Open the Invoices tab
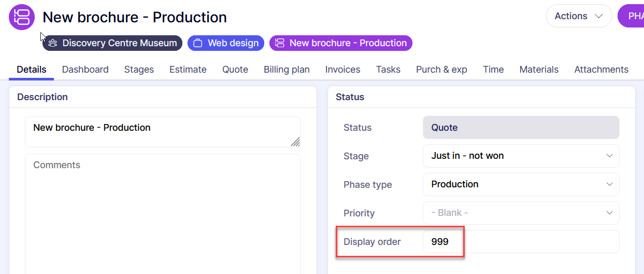 342,70
